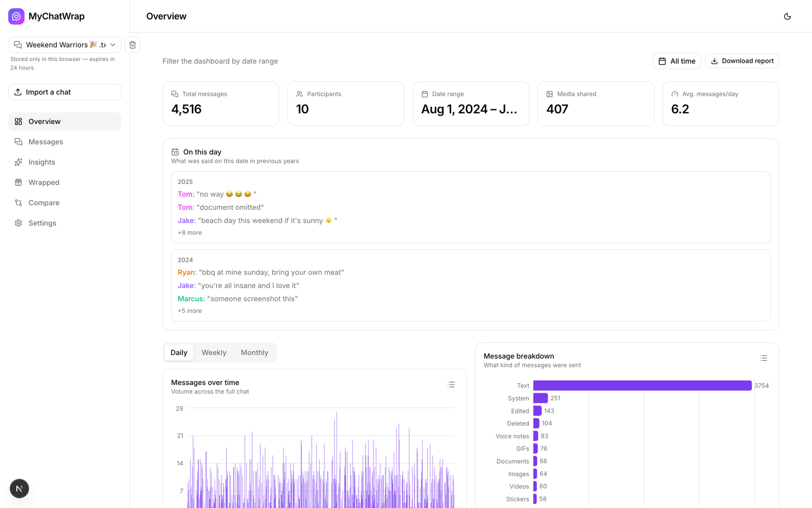Expand +5 more under 2024
This screenshot has width=812, height=508.
(x=190, y=311)
